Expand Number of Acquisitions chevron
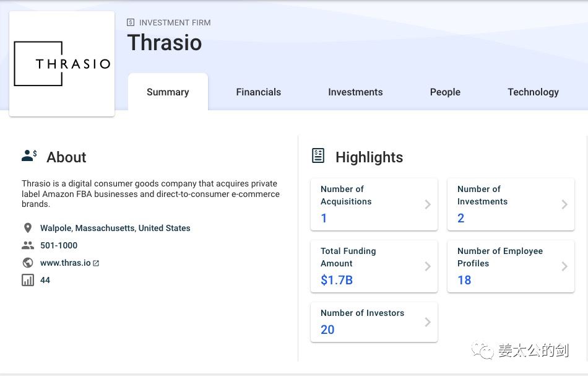This screenshot has height=376, width=588. [x=428, y=204]
